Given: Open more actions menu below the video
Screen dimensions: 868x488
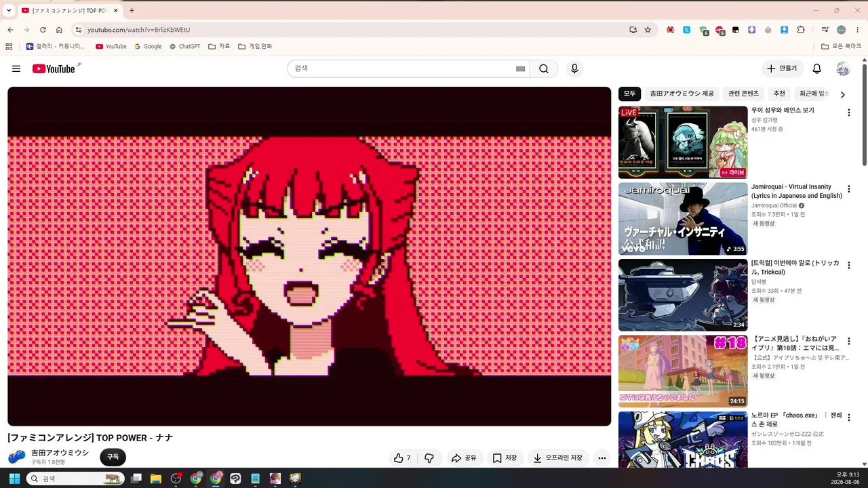Looking at the screenshot, I should [x=601, y=458].
